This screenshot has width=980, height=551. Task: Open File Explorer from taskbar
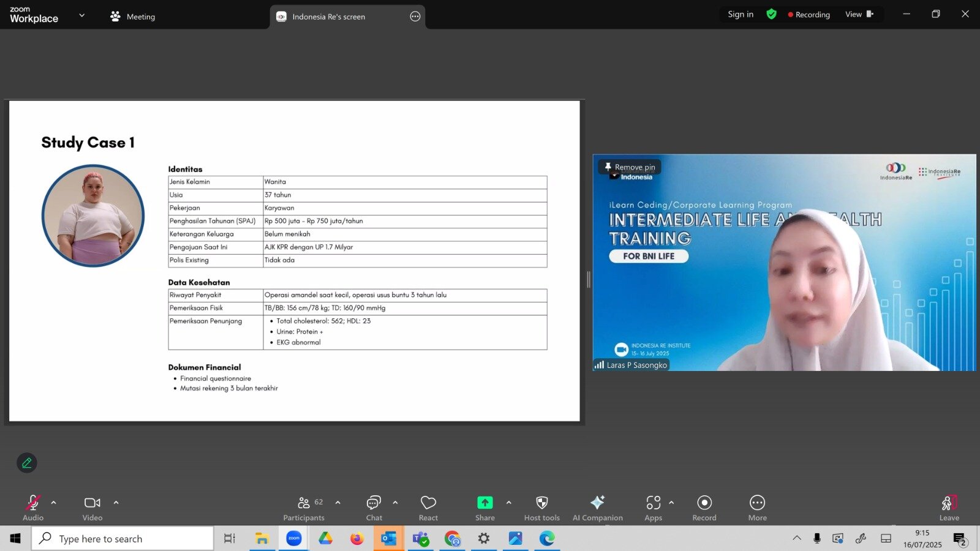coord(262,538)
